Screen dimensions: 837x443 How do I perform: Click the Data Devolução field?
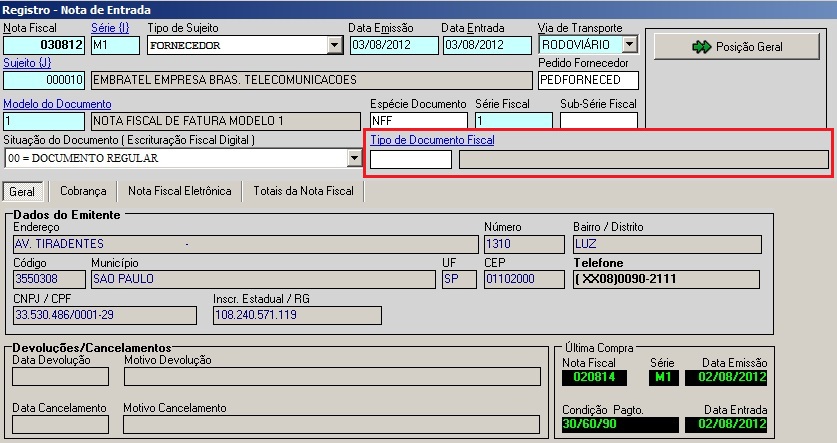[60, 376]
